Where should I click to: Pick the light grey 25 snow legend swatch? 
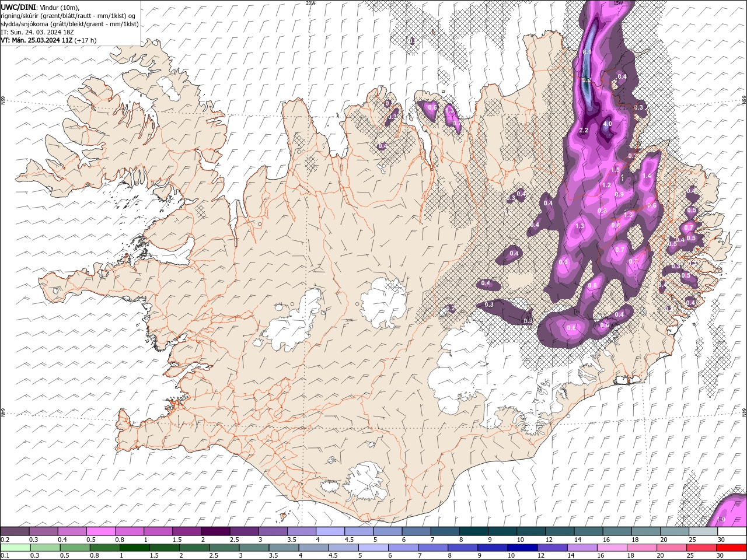tap(703, 531)
